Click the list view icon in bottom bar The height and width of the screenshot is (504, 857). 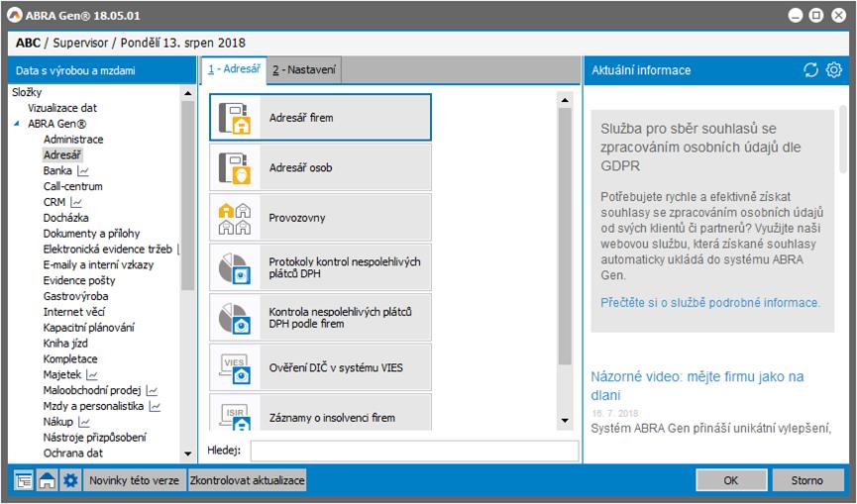click(24, 480)
